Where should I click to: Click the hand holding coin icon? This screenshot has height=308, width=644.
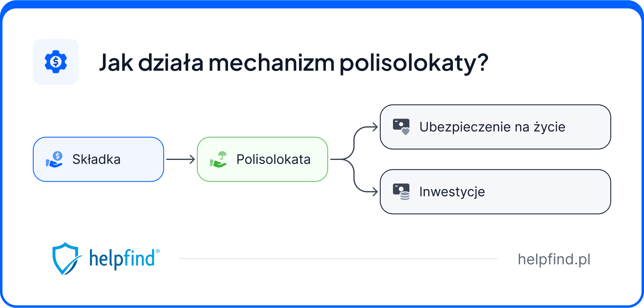point(55,160)
